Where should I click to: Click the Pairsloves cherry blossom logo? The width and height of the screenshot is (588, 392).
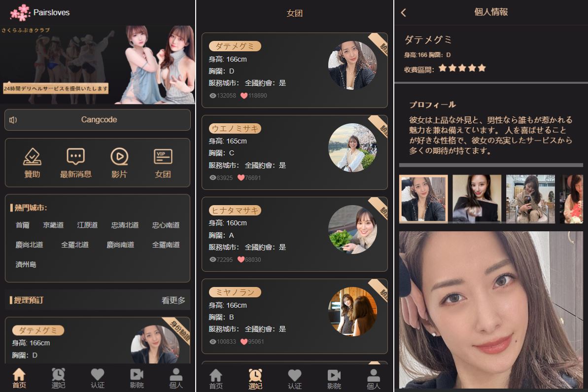[20, 12]
